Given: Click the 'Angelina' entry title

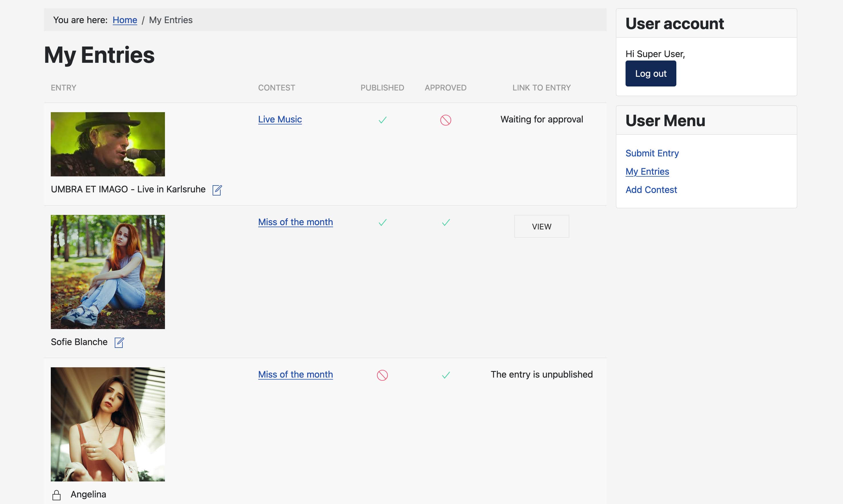Looking at the screenshot, I should (88, 494).
